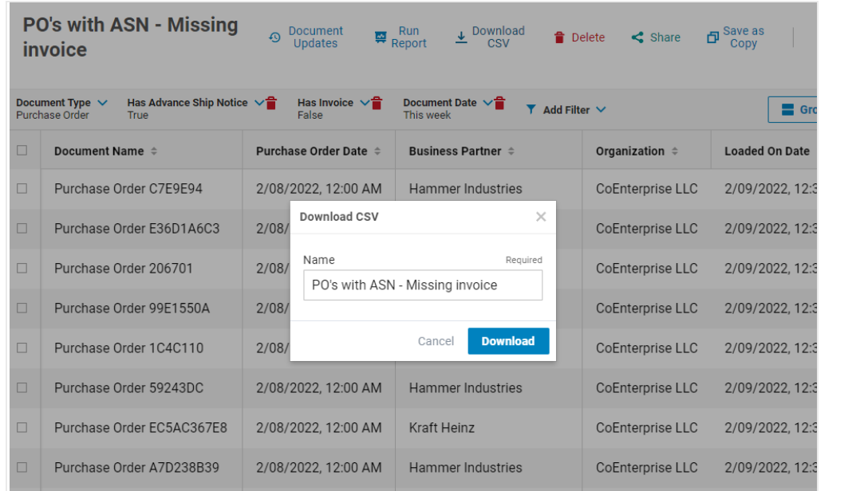Check the box for Purchase Order 1C4C110
The width and height of the screenshot is (868, 491).
[22, 348]
